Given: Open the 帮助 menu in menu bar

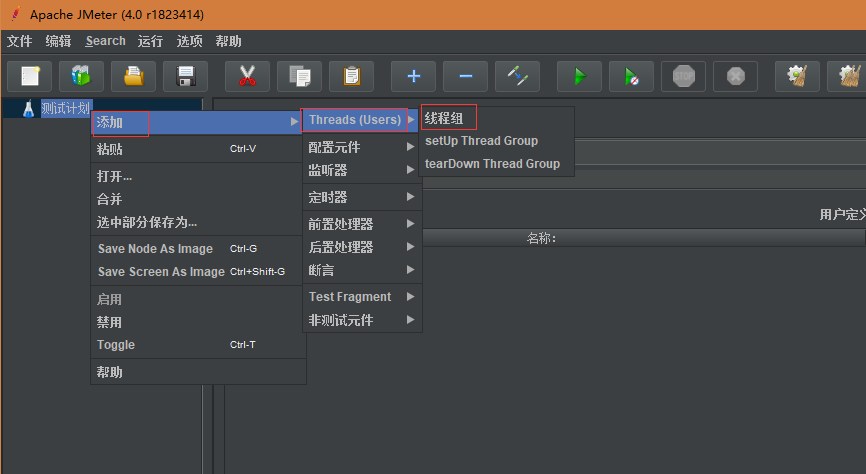Looking at the screenshot, I should [x=228, y=41].
